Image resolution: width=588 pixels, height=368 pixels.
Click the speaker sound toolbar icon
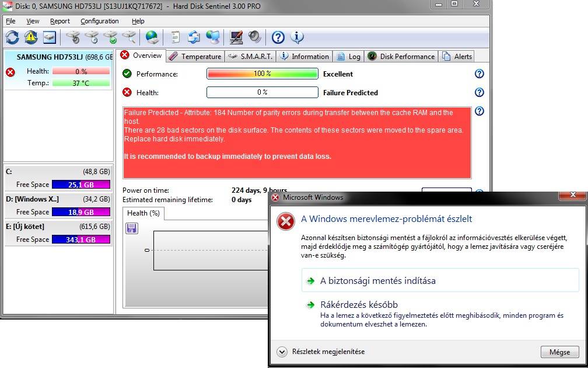point(254,37)
